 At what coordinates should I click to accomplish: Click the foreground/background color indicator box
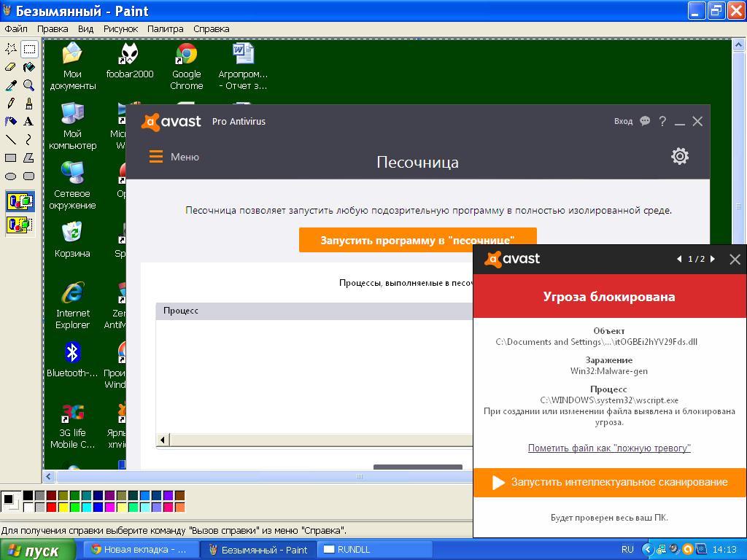(10, 502)
